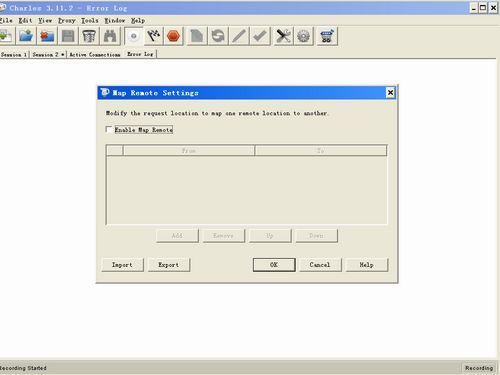The width and height of the screenshot is (500, 375).
Task: Enable the Map Remote checkbox
Action: tap(109, 129)
